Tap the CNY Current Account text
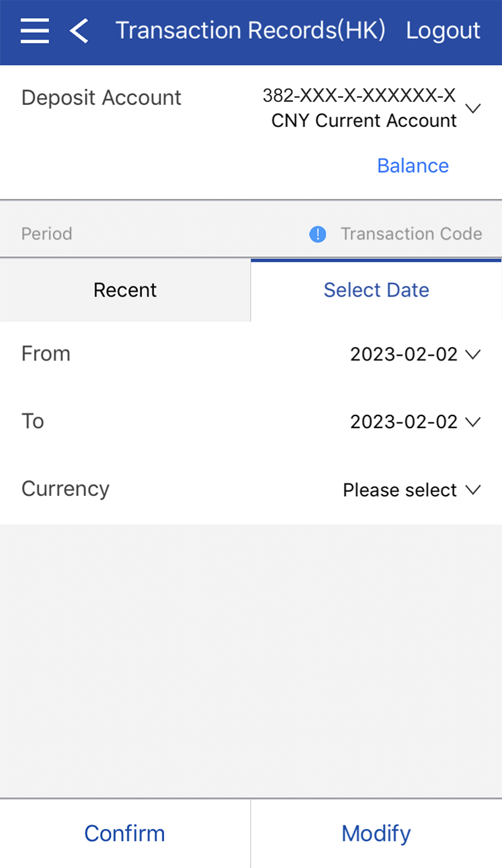Screen dimensions: 502x868 click(x=364, y=121)
